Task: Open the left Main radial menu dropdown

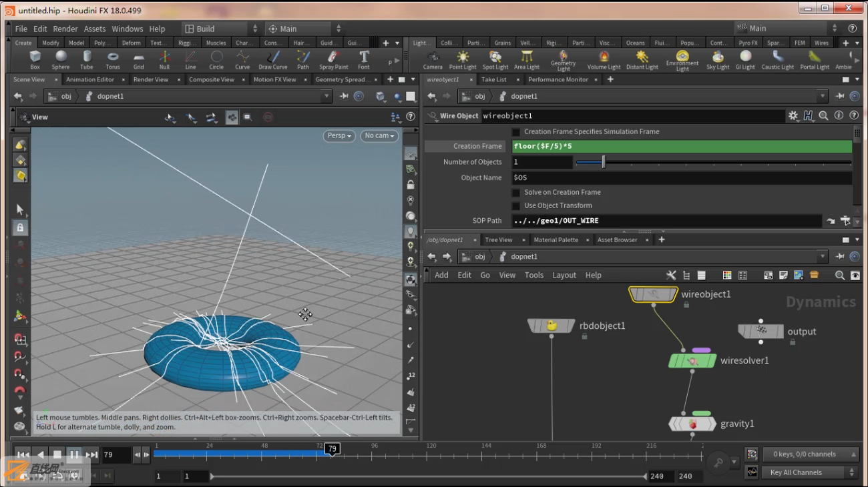Action: coord(304,29)
